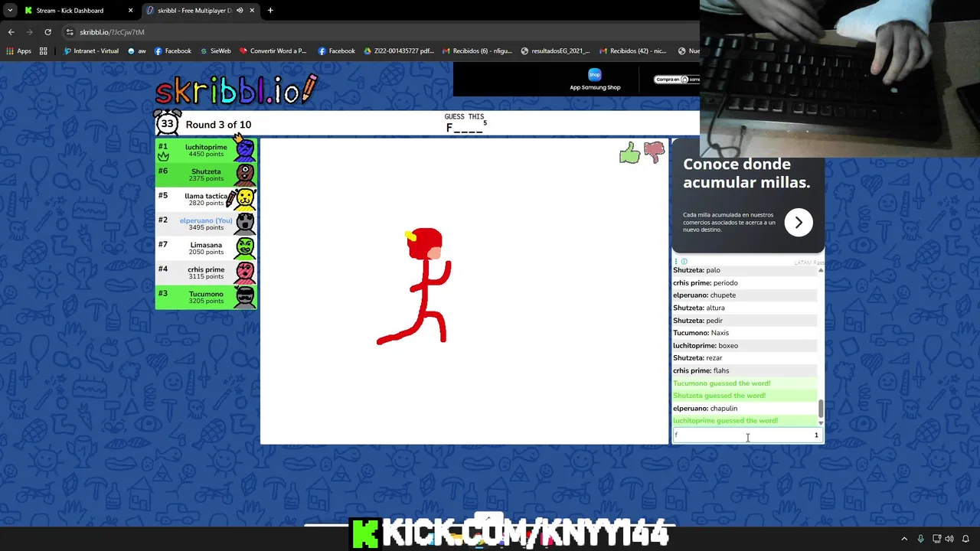Open the tab search dropdown arrow

pos(10,11)
